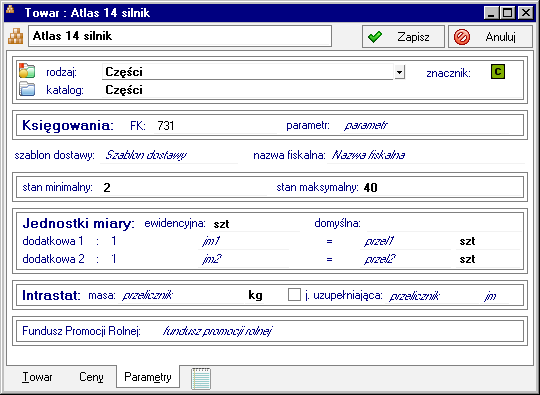
Task: Click the nazwa fiskalna field
Action: pyautogui.click(x=426, y=155)
